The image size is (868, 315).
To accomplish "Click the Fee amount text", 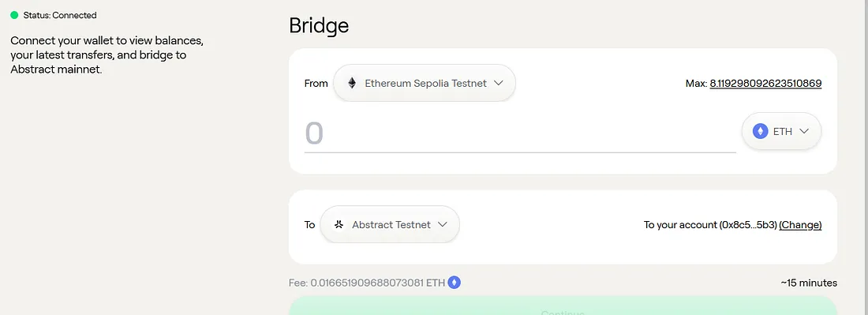I will (x=367, y=283).
